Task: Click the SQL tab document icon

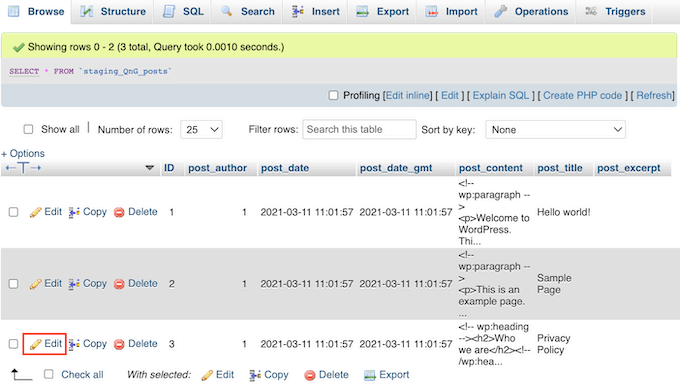Action: 169,11
